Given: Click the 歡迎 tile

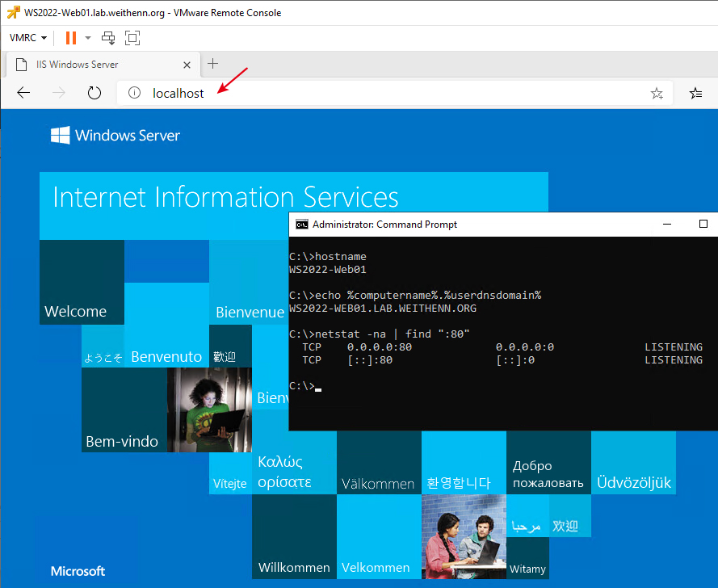Looking at the screenshot, I should pos(230,346).
